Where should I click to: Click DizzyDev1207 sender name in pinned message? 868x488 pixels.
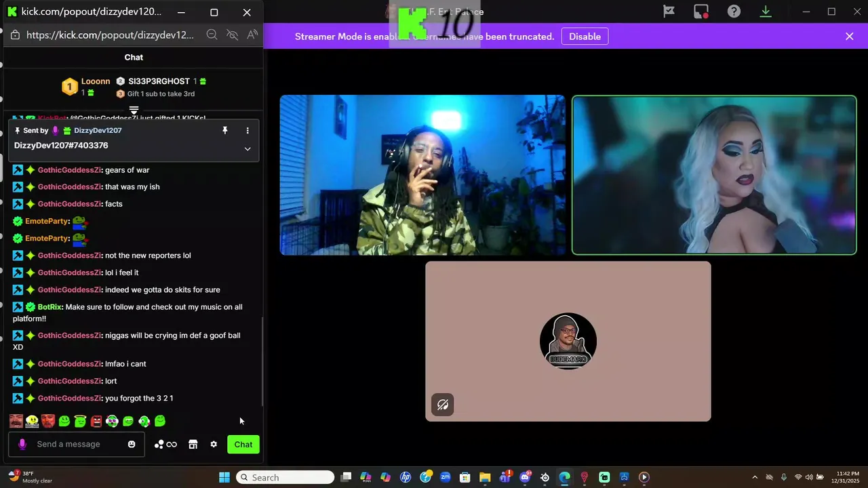pos(98,130)
